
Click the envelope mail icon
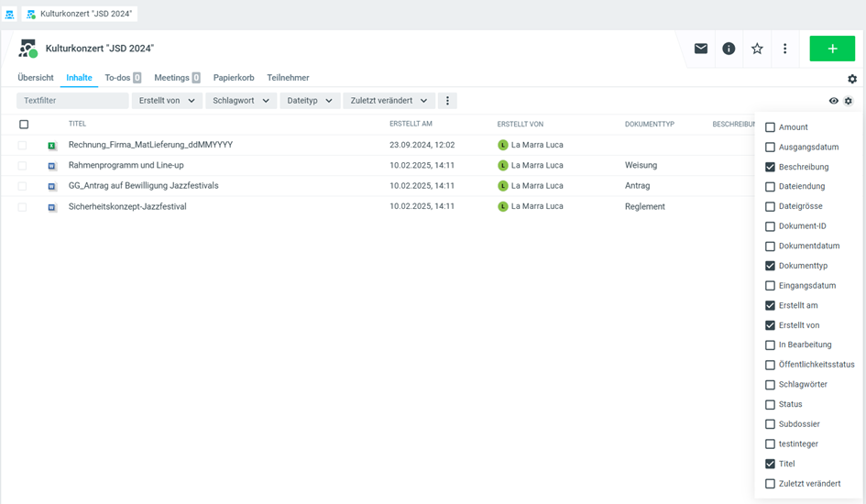(701, 49)
